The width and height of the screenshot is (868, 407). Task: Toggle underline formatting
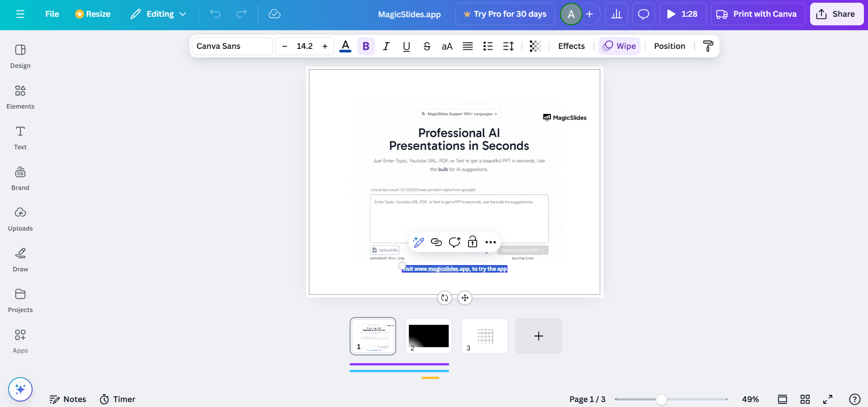(406, 46)
